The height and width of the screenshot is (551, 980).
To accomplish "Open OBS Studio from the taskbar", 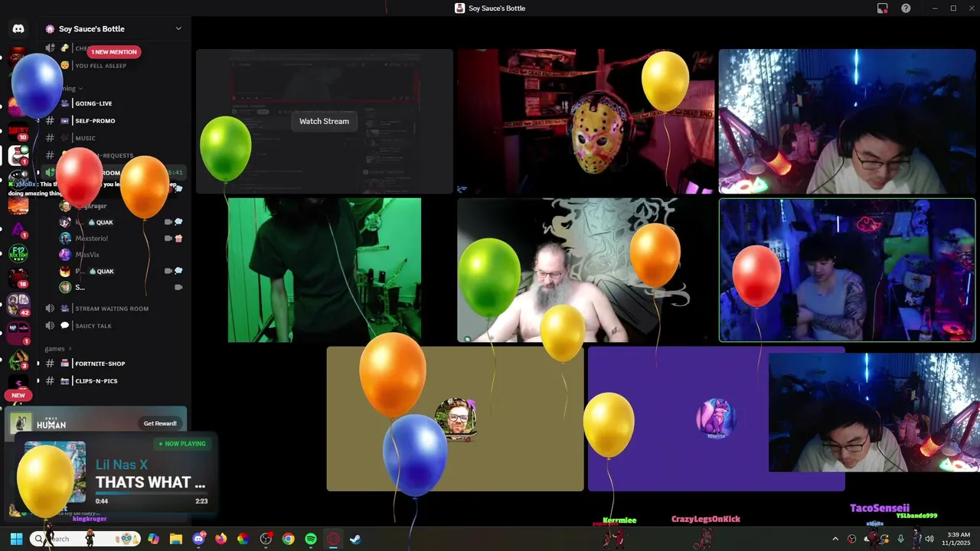I will pos(266,539).
